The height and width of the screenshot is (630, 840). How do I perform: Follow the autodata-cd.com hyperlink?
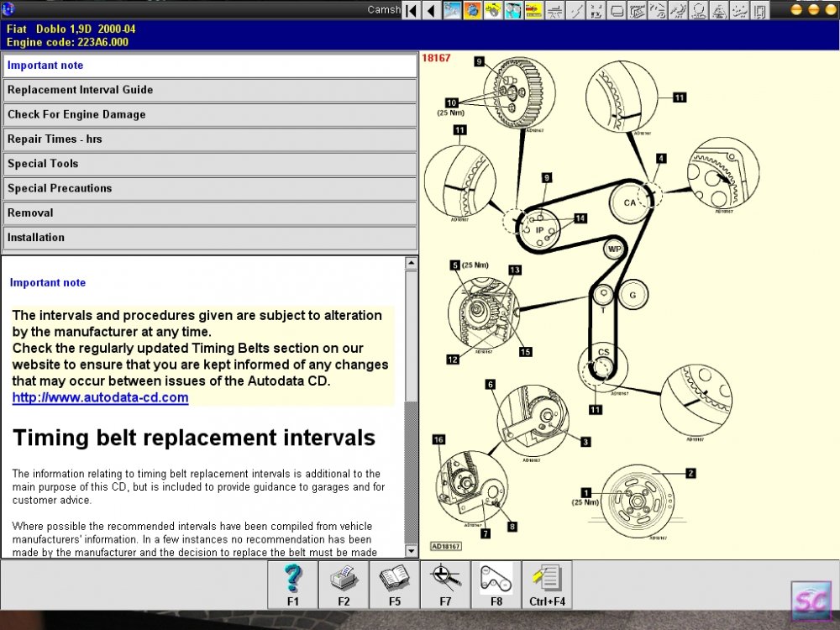(x=100, y=397)
